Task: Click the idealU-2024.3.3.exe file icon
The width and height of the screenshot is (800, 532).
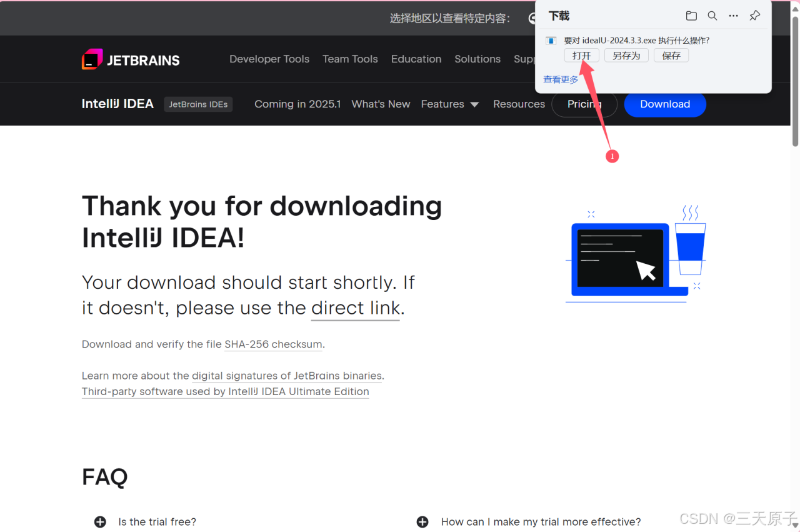Action: point(551,41)
